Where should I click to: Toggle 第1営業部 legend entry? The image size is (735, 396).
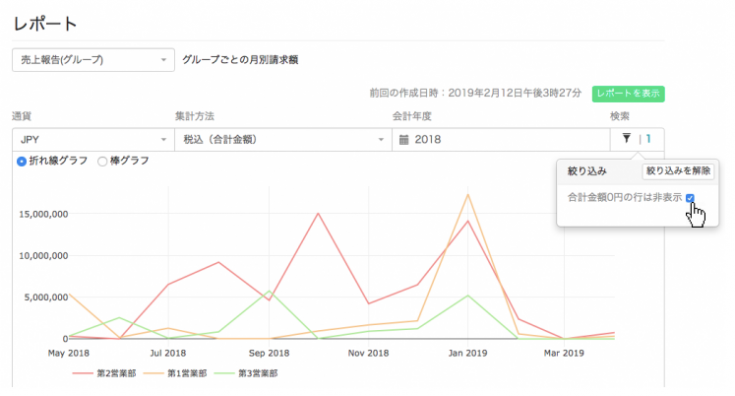[x=175, y=374]
